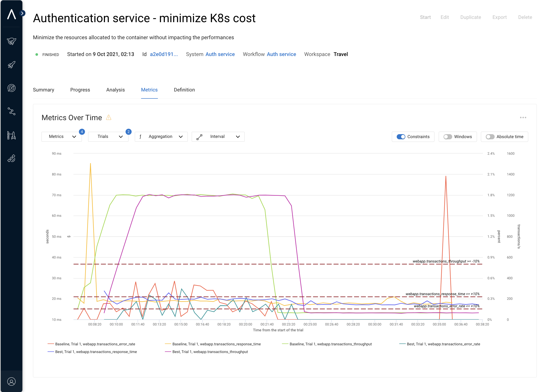This screenshot has height=392, width=542.
Task: Click the Baseline error_rate legend color line
Action: tap(51, 344)
